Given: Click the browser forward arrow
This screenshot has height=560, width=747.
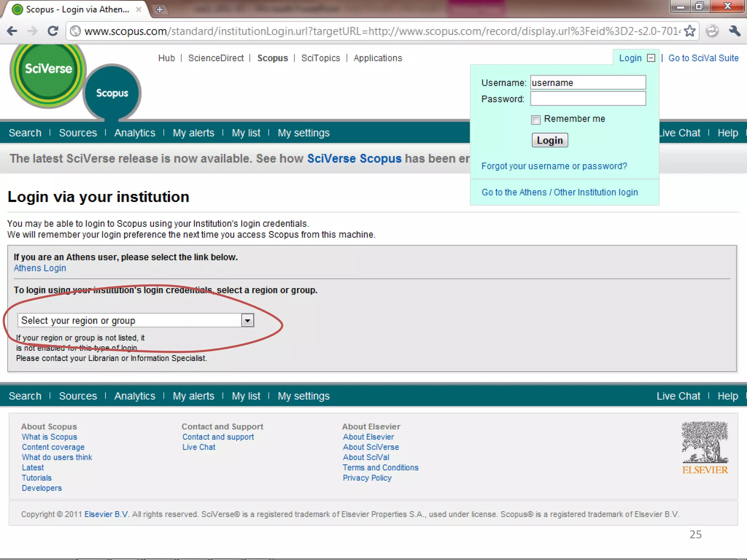Looking at the screenshot, I should point(33,31).
